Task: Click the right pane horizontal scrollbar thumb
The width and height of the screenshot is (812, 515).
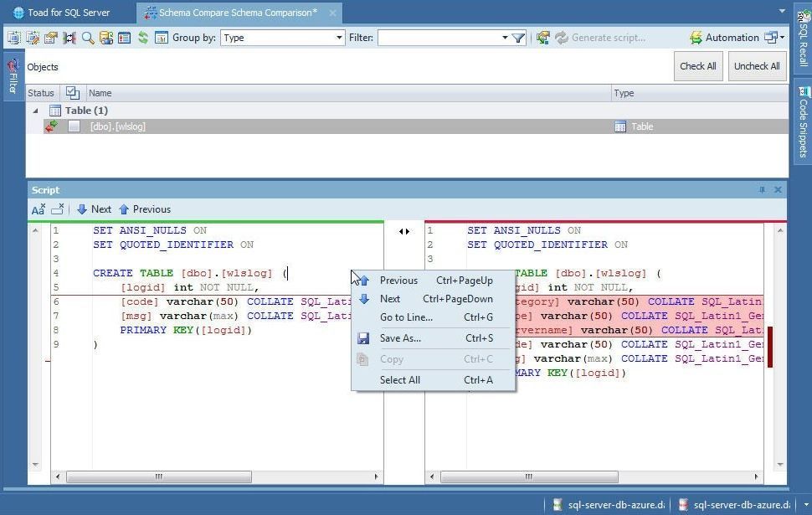Action: 529,476
